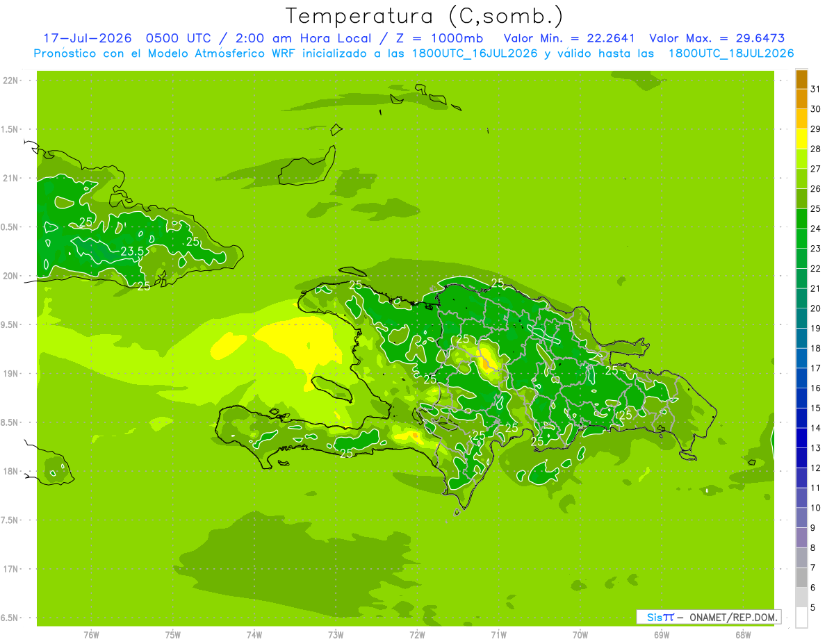834x644 pixels.
Task: Select the teal swatch between 19 and 20
Action: click(801, 318)
